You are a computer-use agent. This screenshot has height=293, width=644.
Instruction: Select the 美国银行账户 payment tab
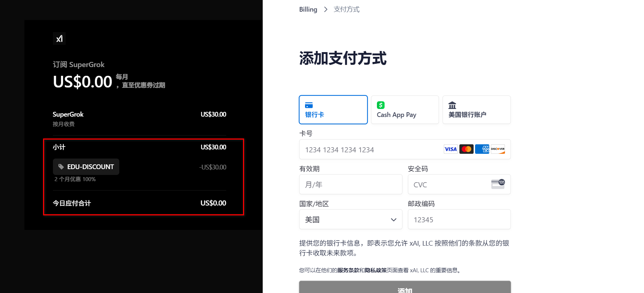pyautogui.click(x=477, y=110)
